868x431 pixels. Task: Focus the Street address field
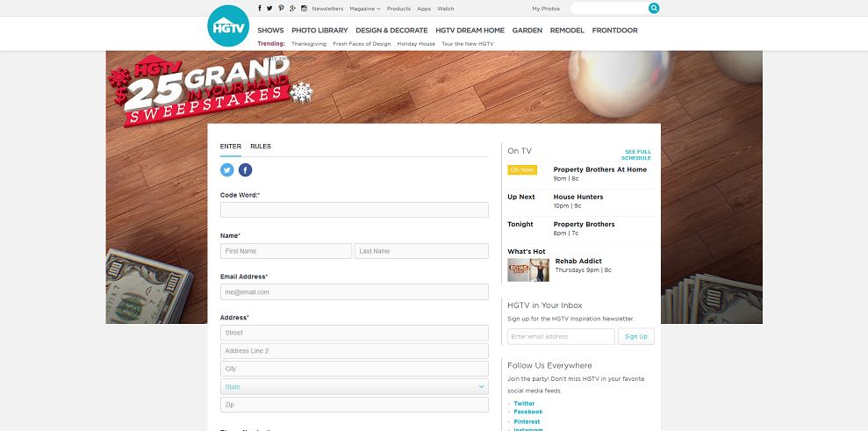[x=355, y=333]
